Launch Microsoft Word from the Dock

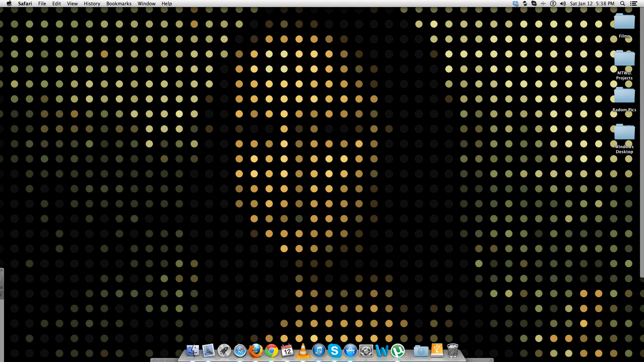coord(382,351)
